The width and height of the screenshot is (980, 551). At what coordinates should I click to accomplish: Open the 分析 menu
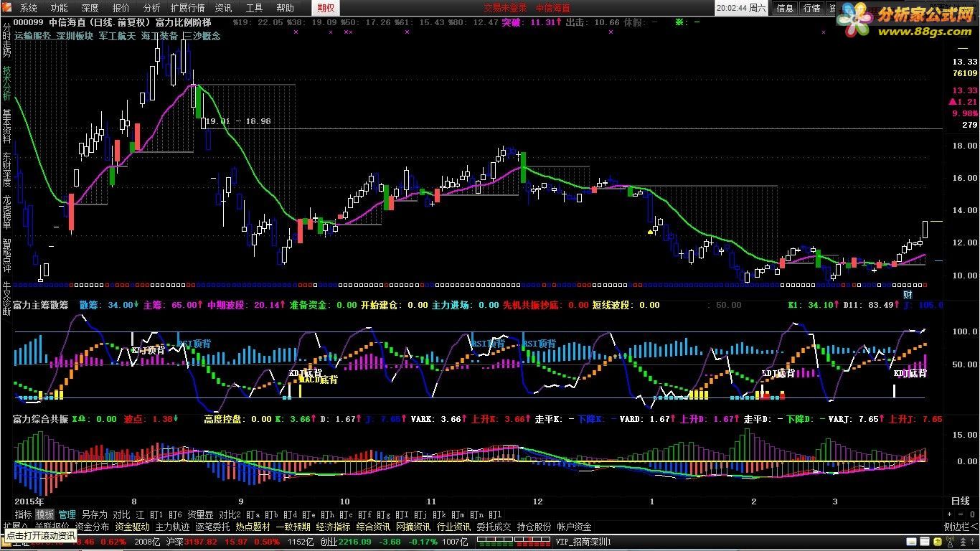point(152,9)
